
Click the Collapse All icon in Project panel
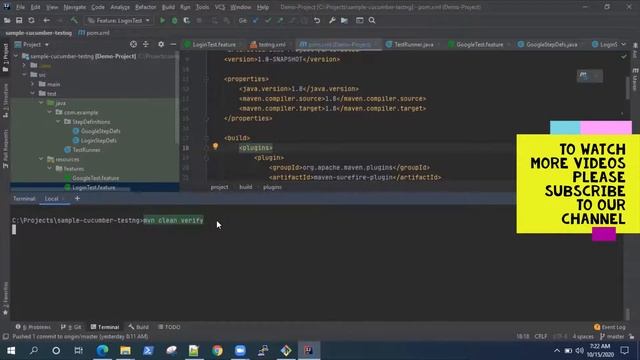146,44
